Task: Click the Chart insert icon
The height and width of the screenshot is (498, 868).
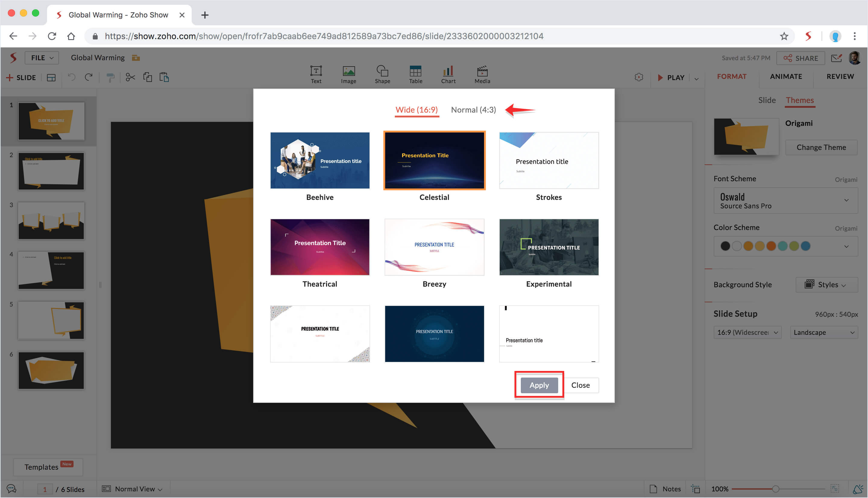Action: (x=448, y=74)
